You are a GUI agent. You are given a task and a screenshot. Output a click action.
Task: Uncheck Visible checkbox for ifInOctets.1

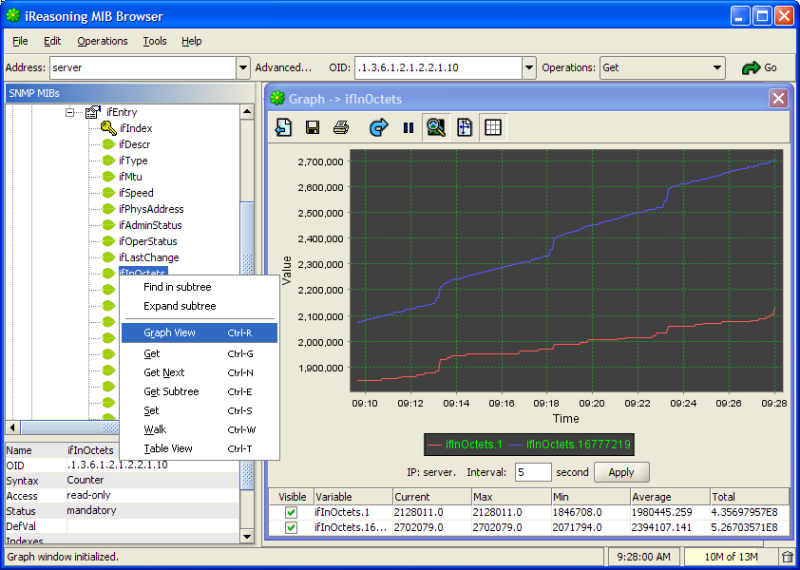(291, 513)
